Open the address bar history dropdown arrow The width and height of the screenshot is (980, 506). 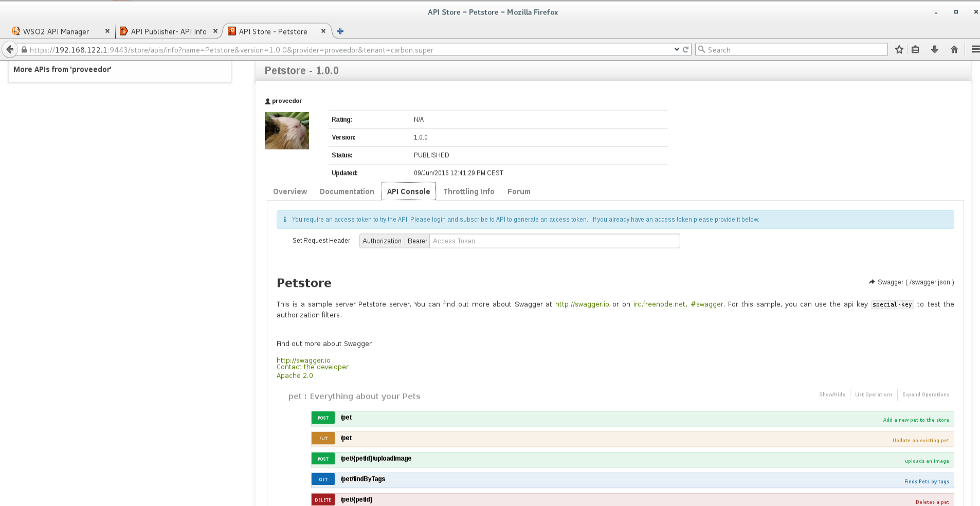677,49
